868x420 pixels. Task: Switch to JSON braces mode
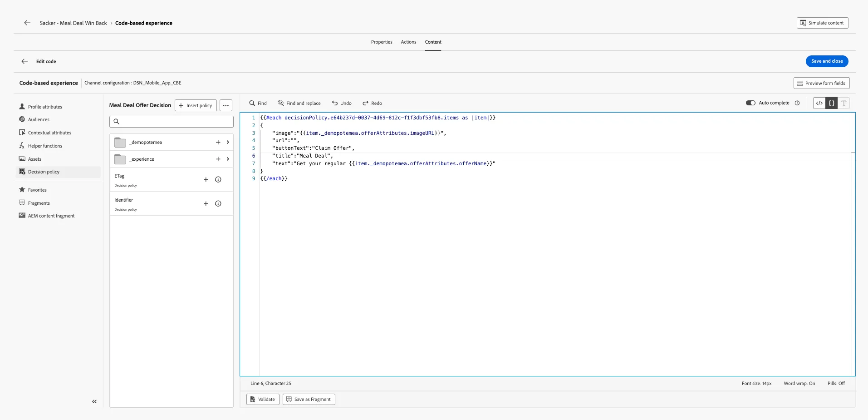click(x=832, y=103)
